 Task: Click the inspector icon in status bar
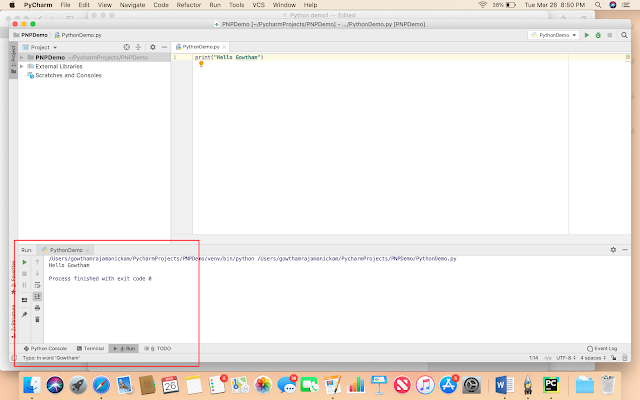[x=625, y=358]
